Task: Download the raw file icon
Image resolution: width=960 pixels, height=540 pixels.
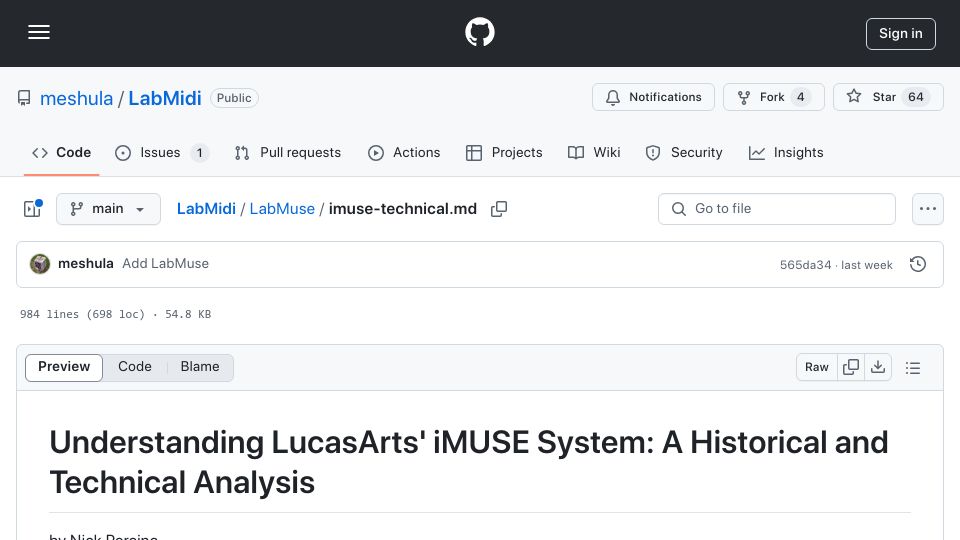Action: coord(878,367)
